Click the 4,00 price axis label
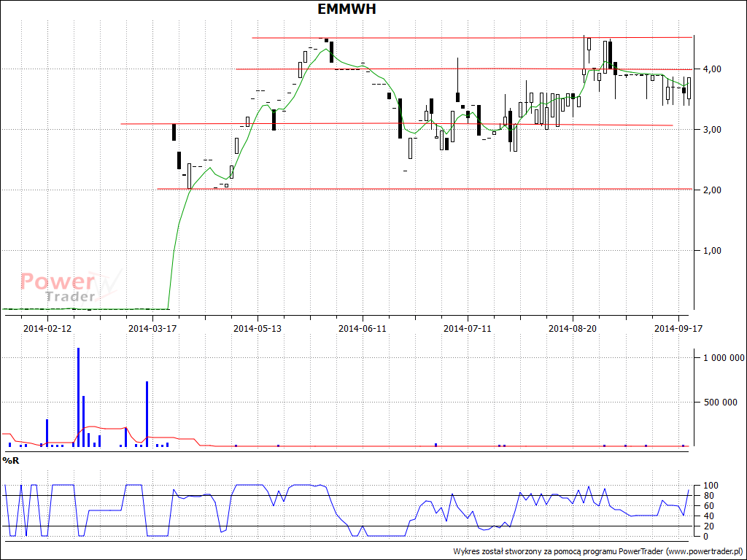Image resolution: width=747 pixels, height=560 pixels. [711, 69]
